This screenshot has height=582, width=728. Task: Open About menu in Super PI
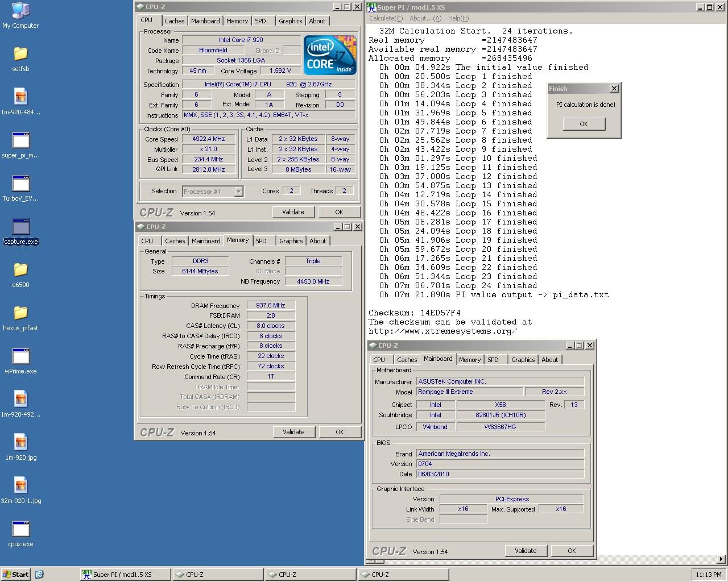pos(425,18)
